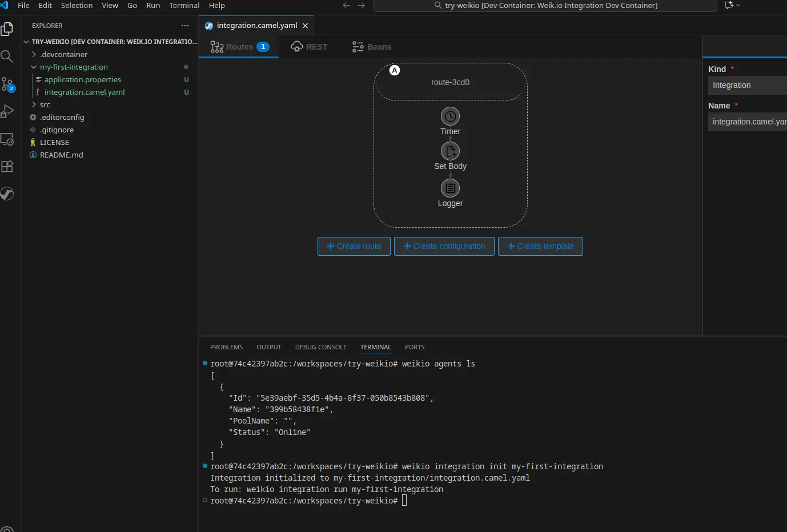The width and height of the screenshot is (787, 532).
Task: Open the Terminal menu
Action: tap(184, 5)
